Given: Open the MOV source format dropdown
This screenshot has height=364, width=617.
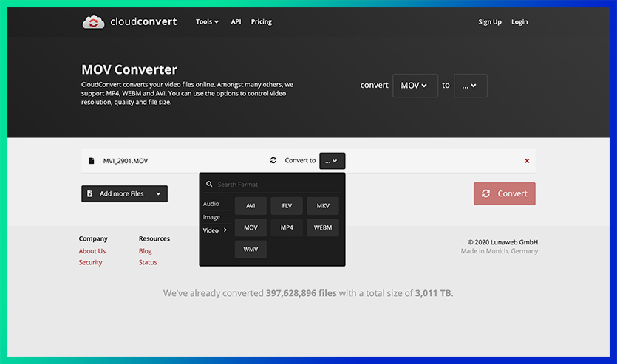Looking at the screenshot, I should pos(415,86).
